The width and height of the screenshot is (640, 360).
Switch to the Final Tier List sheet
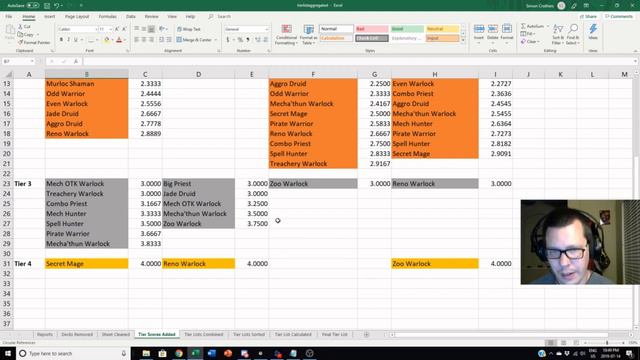[x=334, y=334]
